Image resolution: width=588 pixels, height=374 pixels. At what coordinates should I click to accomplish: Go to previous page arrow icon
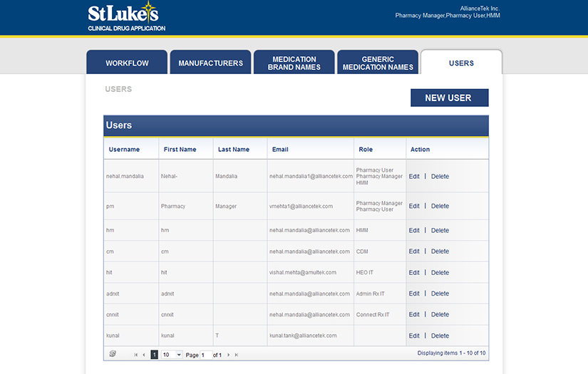point(144,355)
